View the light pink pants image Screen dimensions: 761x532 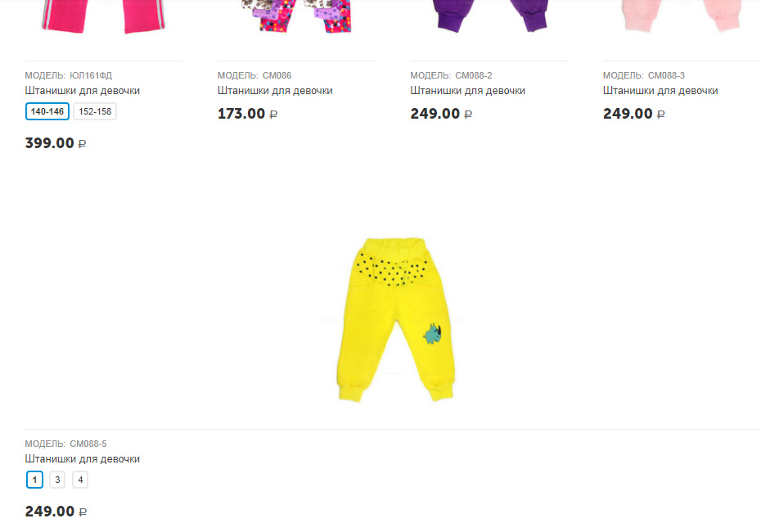tap(682, 16)
